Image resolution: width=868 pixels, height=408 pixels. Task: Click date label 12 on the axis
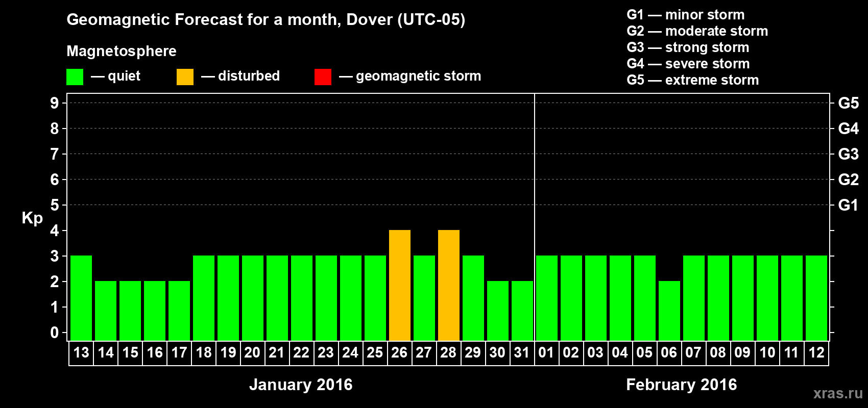click(816, 353)
